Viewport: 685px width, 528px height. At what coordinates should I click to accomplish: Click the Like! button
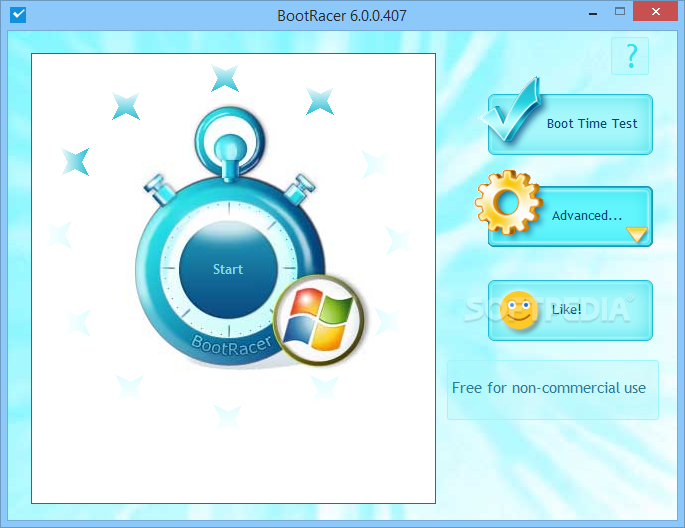(x=570, y=311)
